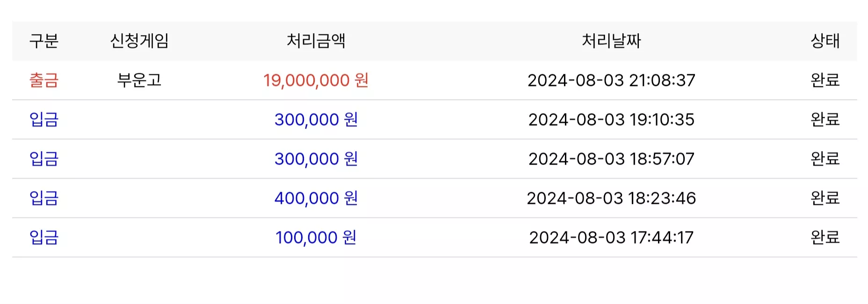Click the 처리날짜 column header
Screen dimensions: 868x304
(x=611, y=41)
